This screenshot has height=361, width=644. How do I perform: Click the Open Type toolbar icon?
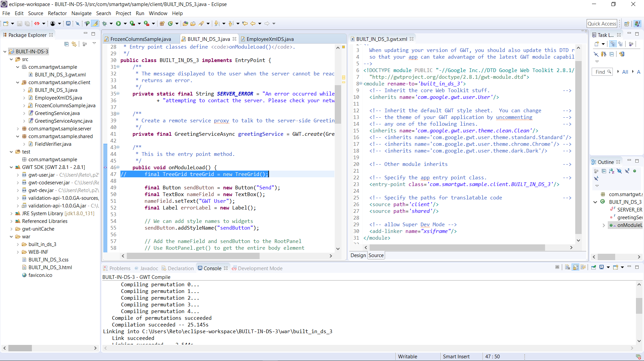pyautogui.click(x=185, y=23)
